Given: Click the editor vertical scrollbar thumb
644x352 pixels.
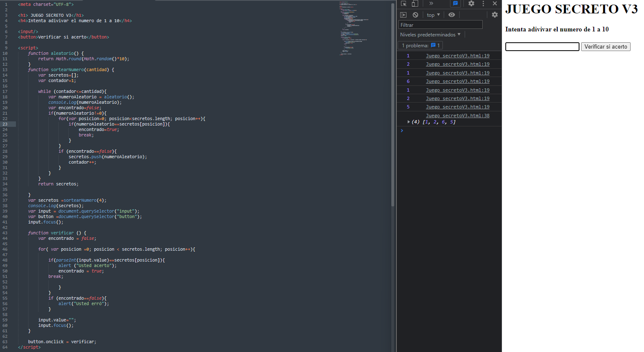Looking at the screenshot, I should (393, 105).
